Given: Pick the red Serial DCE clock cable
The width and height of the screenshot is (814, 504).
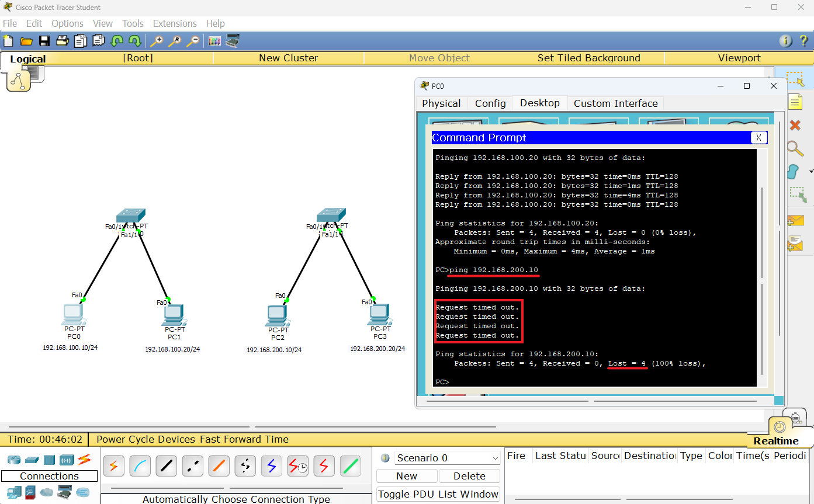Looking at the screenshot, I should click(x=297, y=466).
